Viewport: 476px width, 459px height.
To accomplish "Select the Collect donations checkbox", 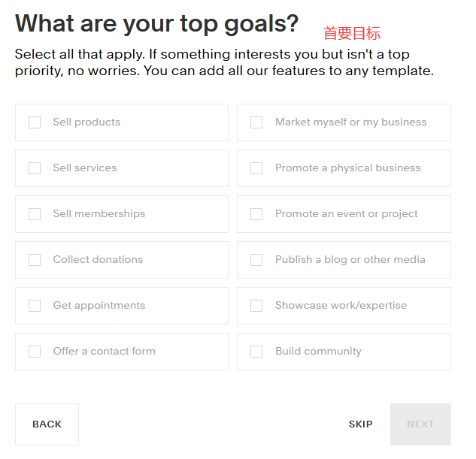I will pyautogui.click(x=35, y=260).
